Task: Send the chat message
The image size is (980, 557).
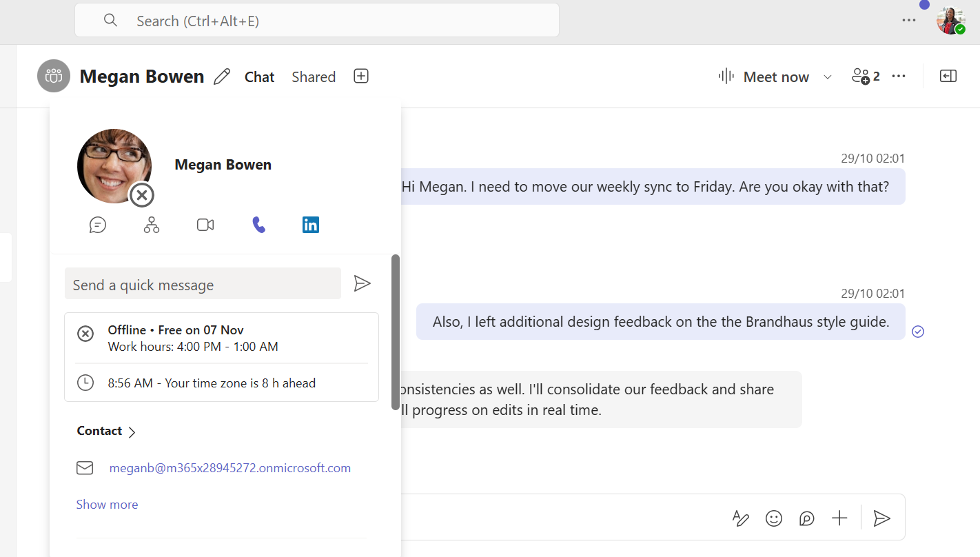Action: (882, 518)
